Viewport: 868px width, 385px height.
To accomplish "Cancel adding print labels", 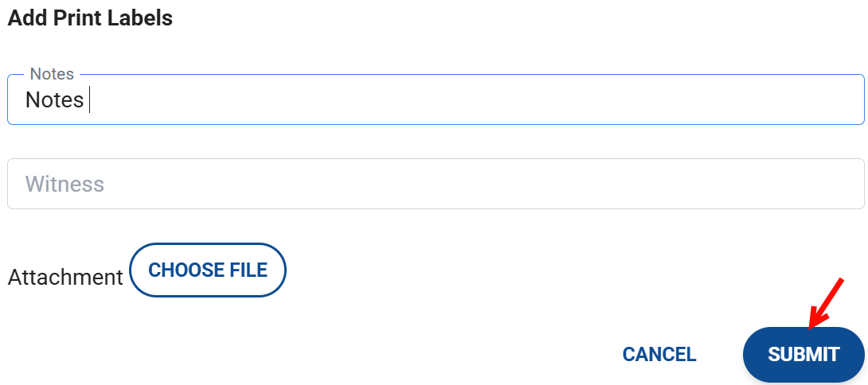I will click(x=659, y=354).
